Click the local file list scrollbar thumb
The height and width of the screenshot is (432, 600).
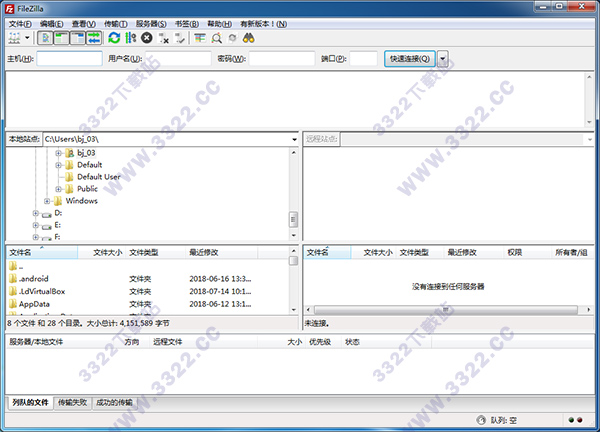tap(293, 261)
